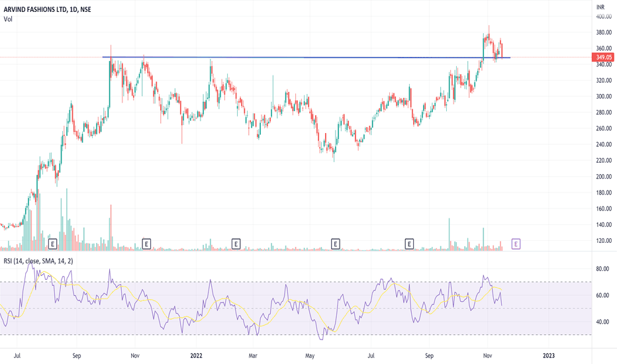Open earnings marker near late May 2022
This screenshot has height=364, width=617.
coord(335,244)
